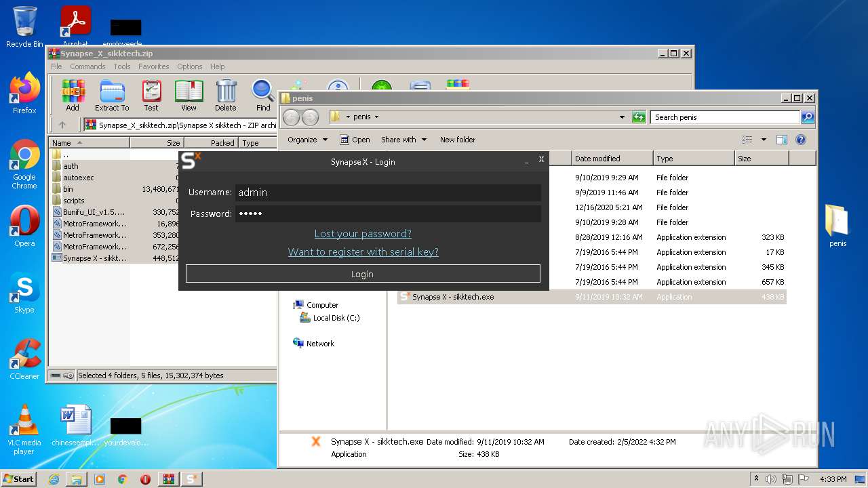The image size is (868, 488).
Task: Click Synapse X taskbar button
Action: pyautogui.click(x=191, y=479)
